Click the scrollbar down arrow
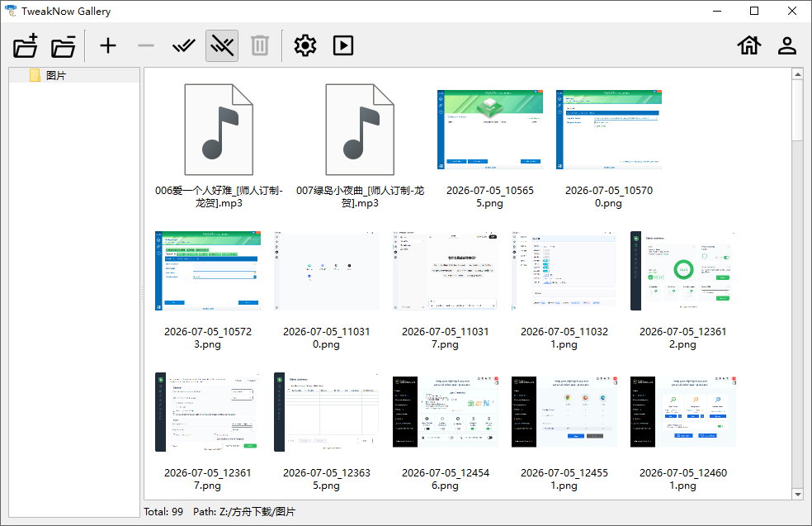This screenshot has width=812, height=526. pyautogui.click(x=797, y=494)
